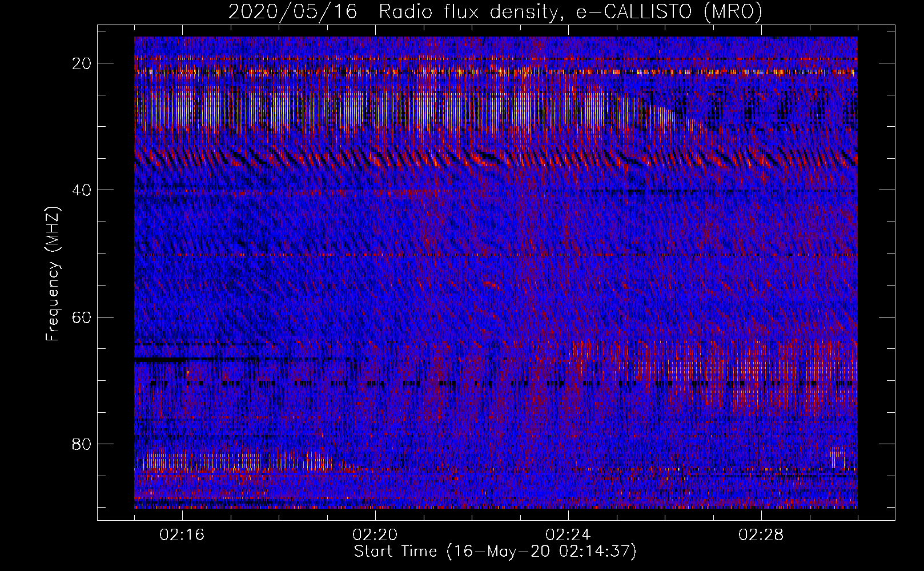Click the plot title "2020/05/16 Radio flux density, e-CALLISTO (MRO)"
Image resolution: width=924 pixels, height=571 pixels.
click(495, 11)
